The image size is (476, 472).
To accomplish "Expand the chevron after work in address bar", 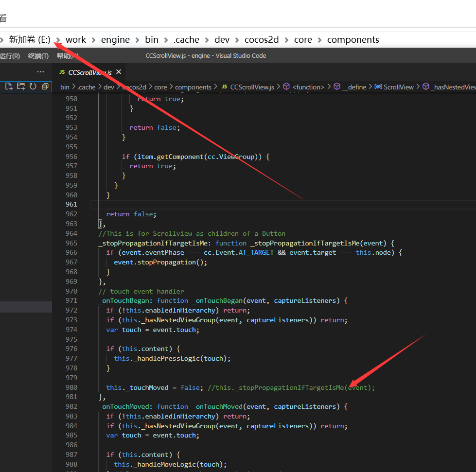I will point(93,40).
